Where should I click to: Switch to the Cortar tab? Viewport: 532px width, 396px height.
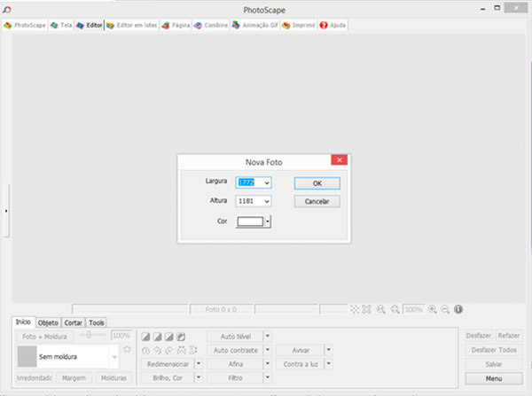[x=74, y=322]
